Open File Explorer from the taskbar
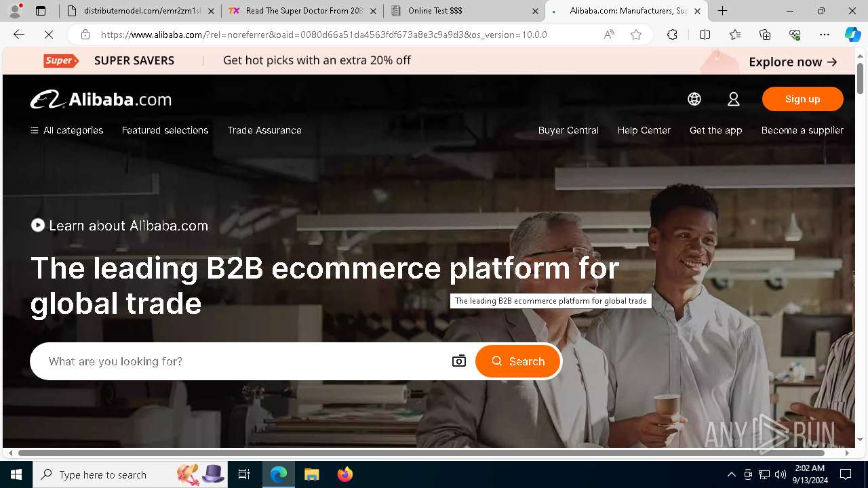This screenshot has width=868, height=488. (x=311, y=474)
